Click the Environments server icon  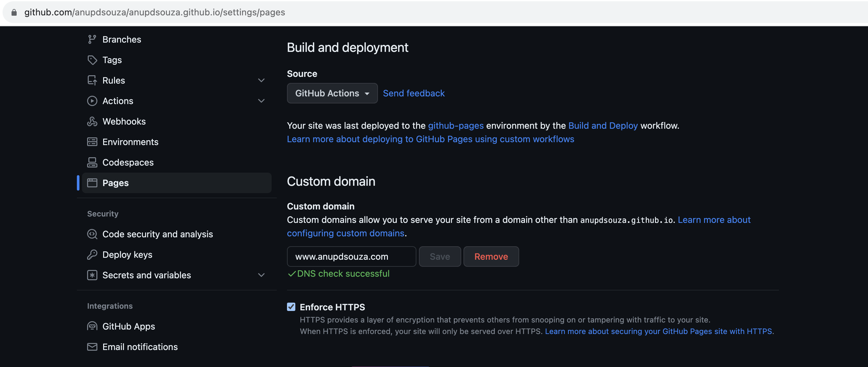coord(92,142)
